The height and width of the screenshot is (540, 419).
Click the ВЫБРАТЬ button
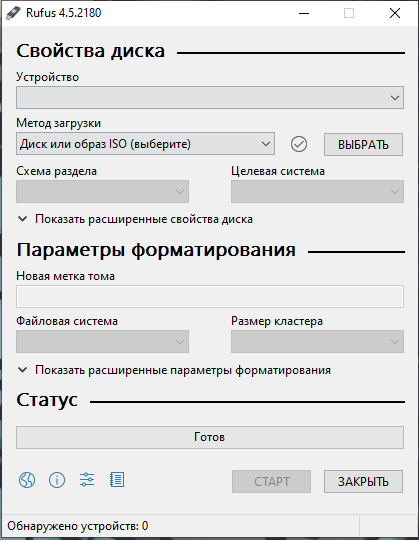click(x=363, y=145)
